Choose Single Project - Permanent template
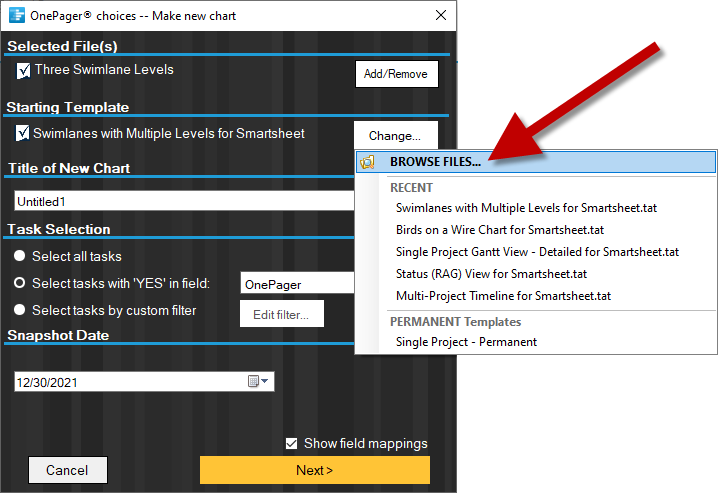 [x=466, y=342]
